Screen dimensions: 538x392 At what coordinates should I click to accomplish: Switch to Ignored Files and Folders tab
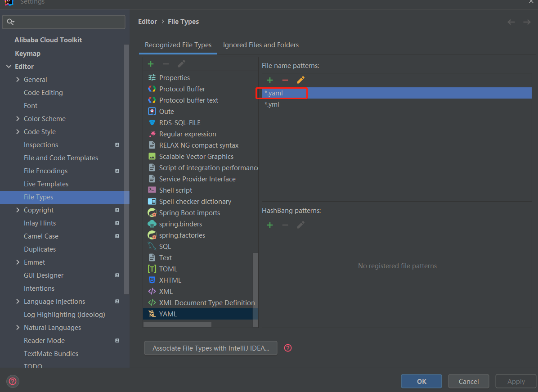[261, 45]
